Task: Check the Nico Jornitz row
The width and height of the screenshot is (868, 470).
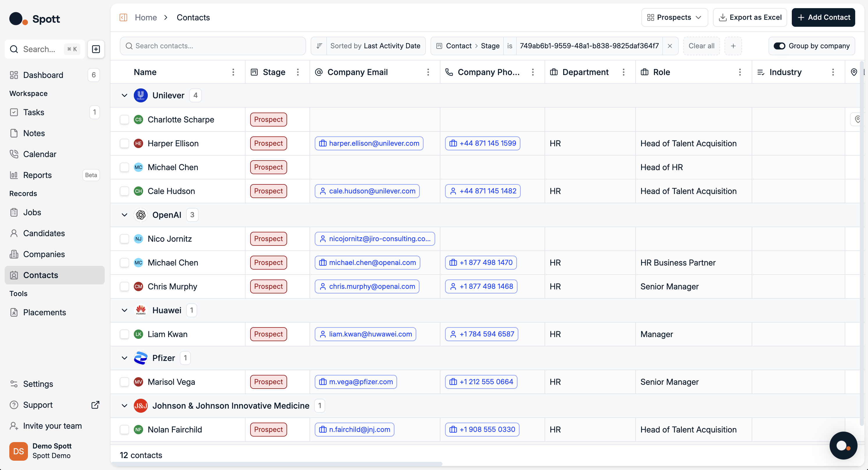Action: pyautogui.click(x=125, y=239)
